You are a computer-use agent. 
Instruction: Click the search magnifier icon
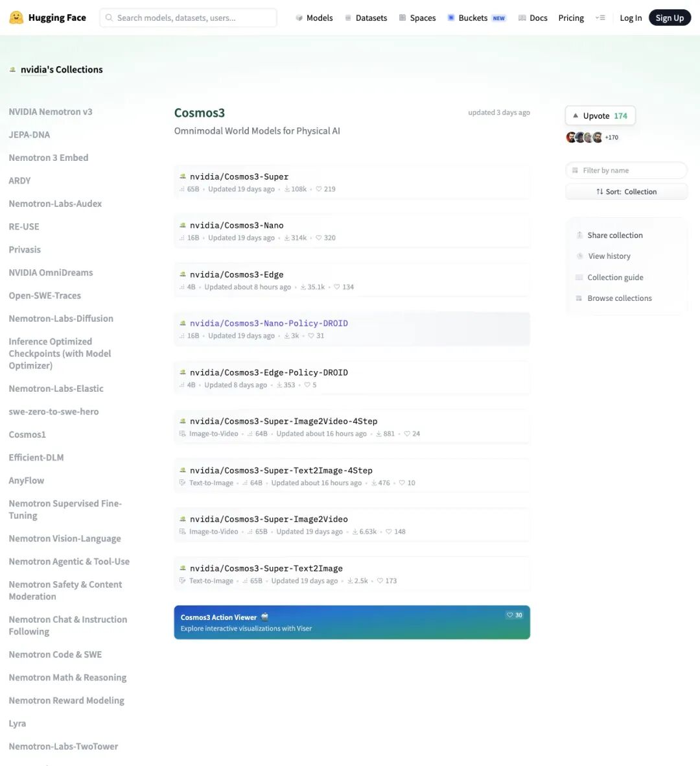point(109,18)
